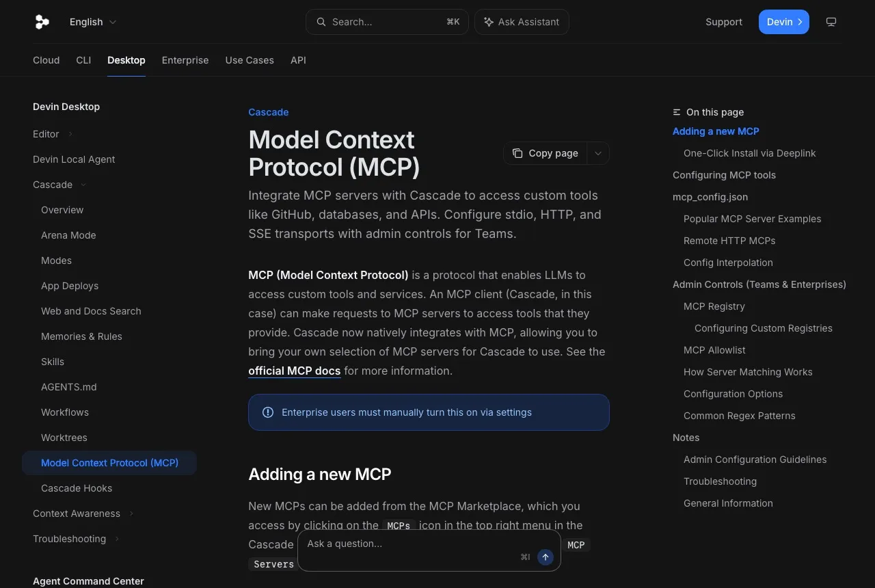
Task: Open Worktrees in sidebar
Action: pos(64,438)
